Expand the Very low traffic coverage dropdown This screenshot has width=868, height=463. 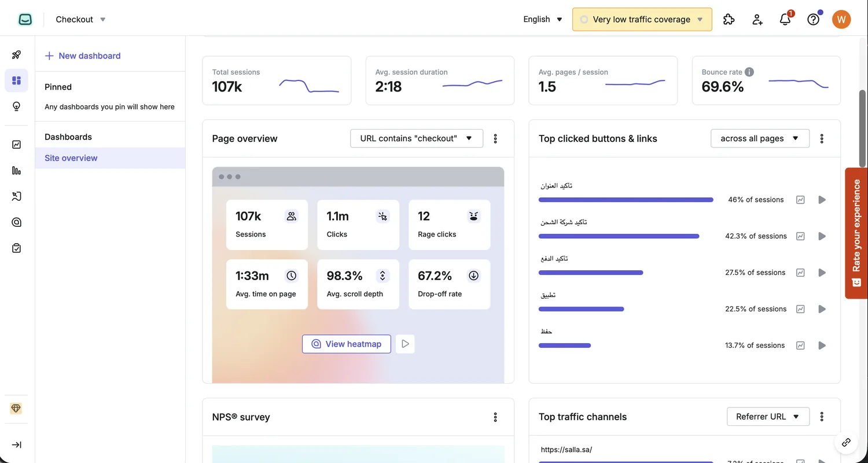click(642, 19)
